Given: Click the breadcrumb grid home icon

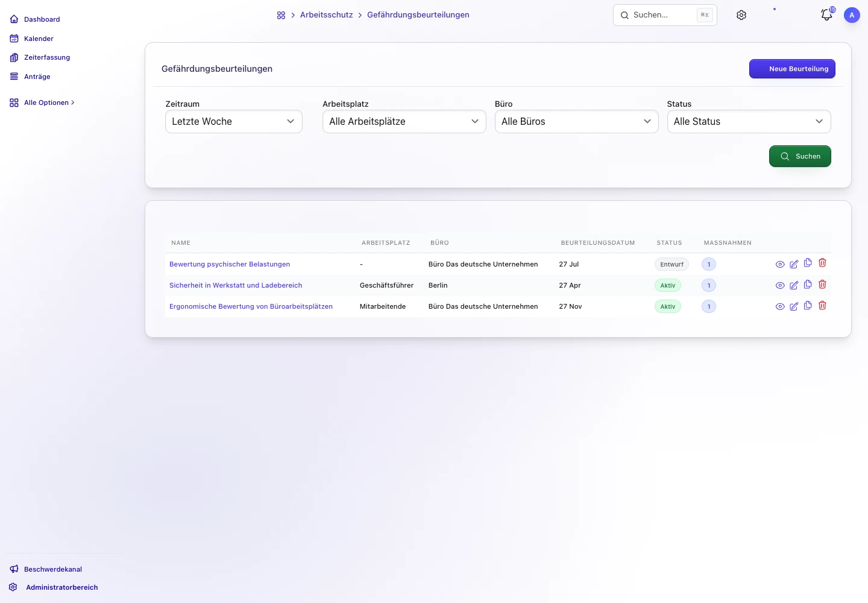Looking at the screenshot, I should click(x=281, y=15).
